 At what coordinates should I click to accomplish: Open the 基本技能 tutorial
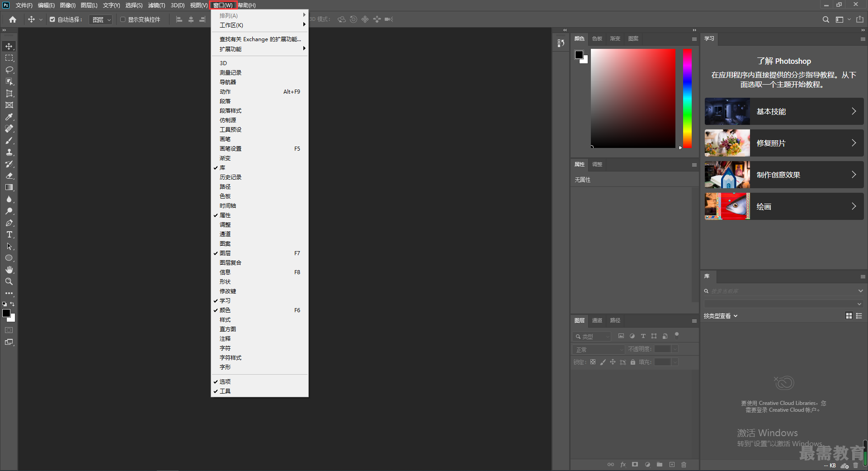click(x=784, y=111)
